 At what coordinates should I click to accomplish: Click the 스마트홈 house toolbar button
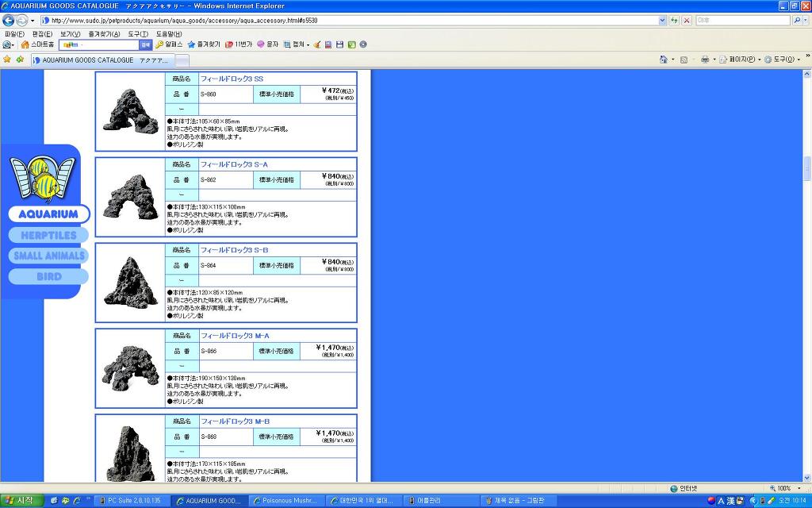coord(37,44)
